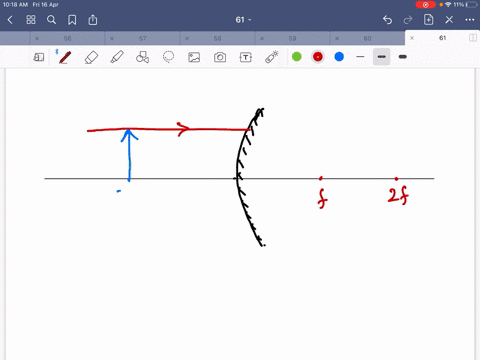Screen dimensions: 480x360
Task: Open the thumbnail grid view
Action: 31,20
